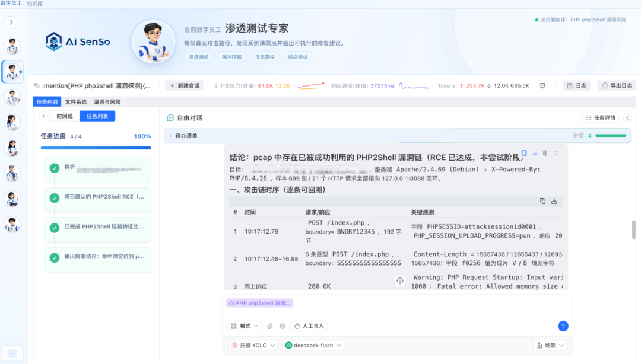
Task: Click the round locate target icon over the table
Action: pos(400,280)
